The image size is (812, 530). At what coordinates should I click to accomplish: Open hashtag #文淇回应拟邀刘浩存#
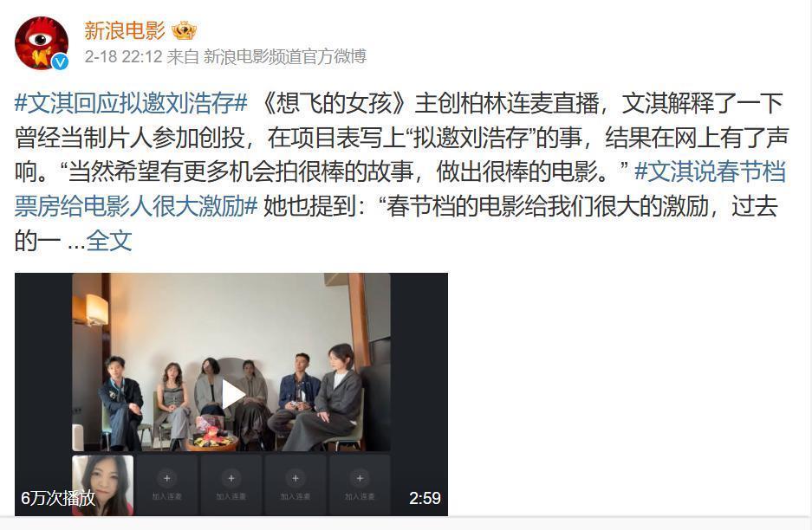coord(131,103)
